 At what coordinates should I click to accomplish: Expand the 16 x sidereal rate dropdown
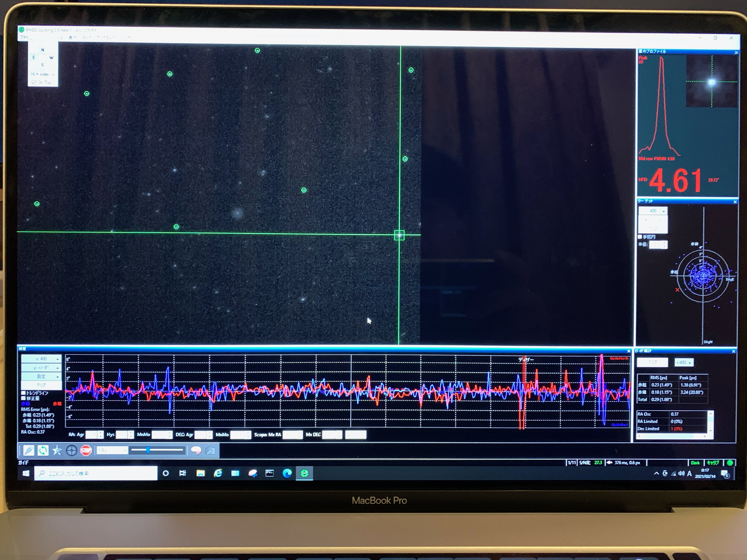point(43,74)
